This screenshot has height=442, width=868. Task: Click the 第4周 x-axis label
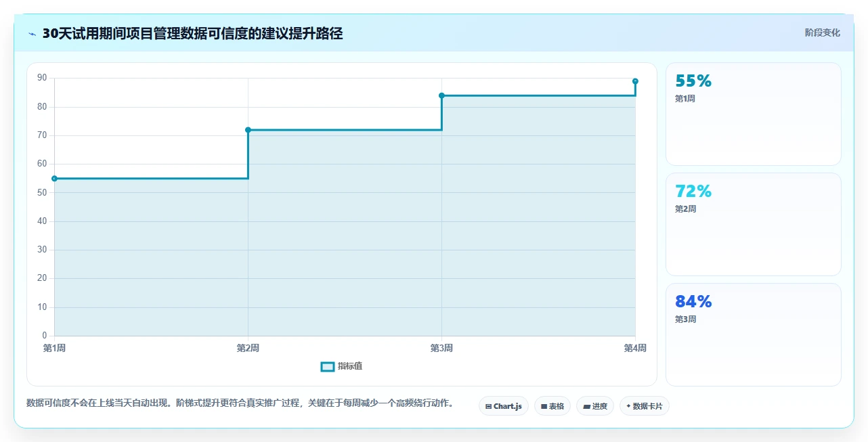[635, 348]
